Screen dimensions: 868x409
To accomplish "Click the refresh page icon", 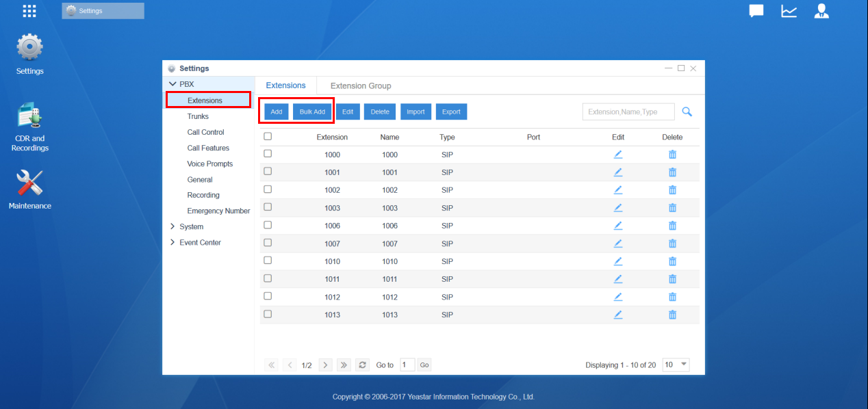I will (363, 365).
